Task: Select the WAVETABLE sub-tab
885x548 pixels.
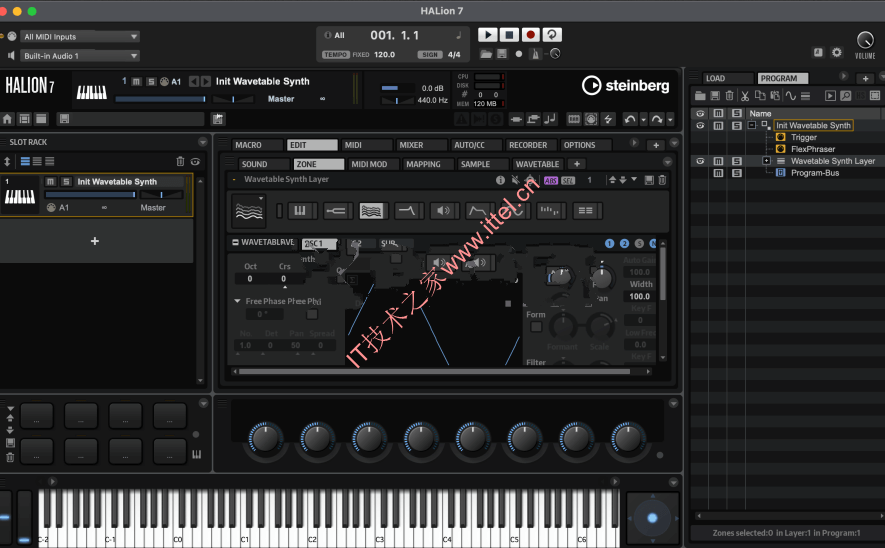Action: pyautogui.click(x=538, y=164)
